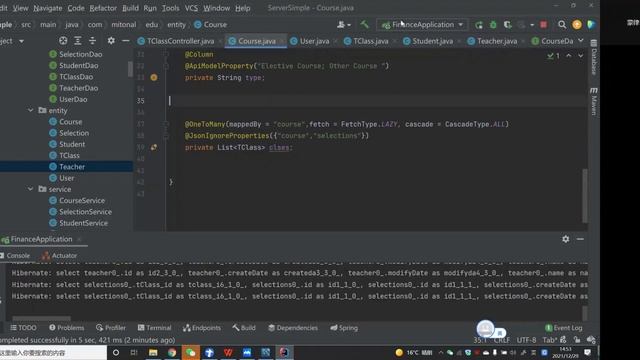
Task: Go to previous highlighted problem arrow
Action: (x=569, y=56)
